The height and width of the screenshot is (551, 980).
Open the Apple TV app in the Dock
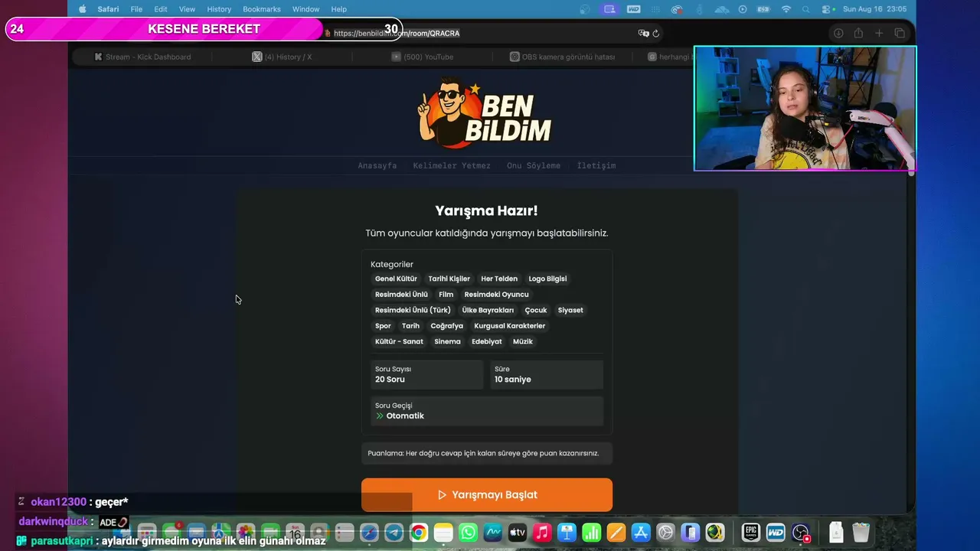518,533
